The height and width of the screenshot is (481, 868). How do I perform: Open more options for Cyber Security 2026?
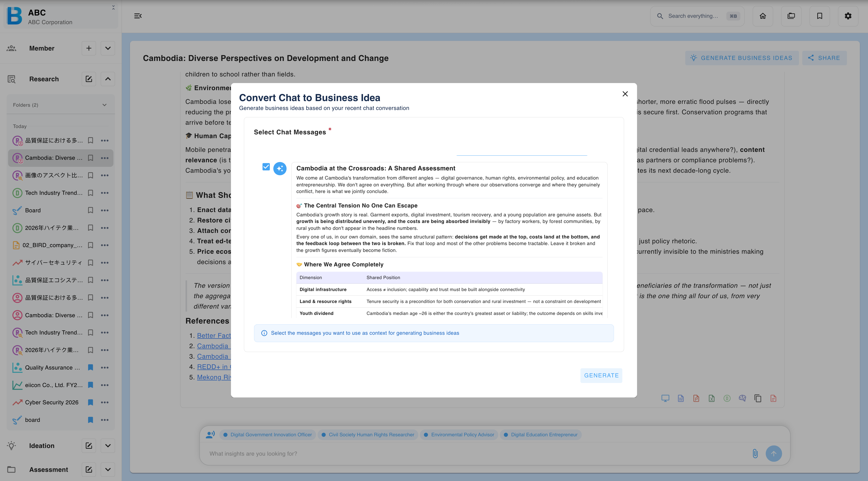[x=105, y=403]
